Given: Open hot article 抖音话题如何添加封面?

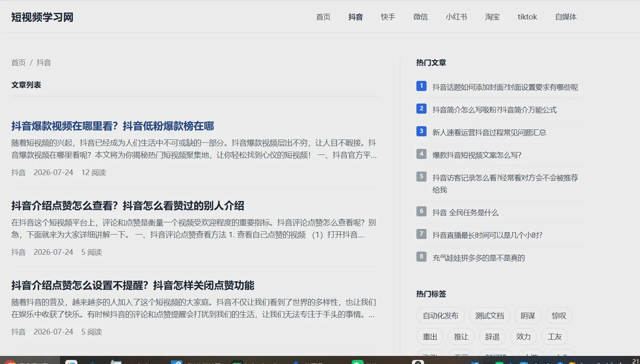Looking at the screenshot, I should pos(505,87).
